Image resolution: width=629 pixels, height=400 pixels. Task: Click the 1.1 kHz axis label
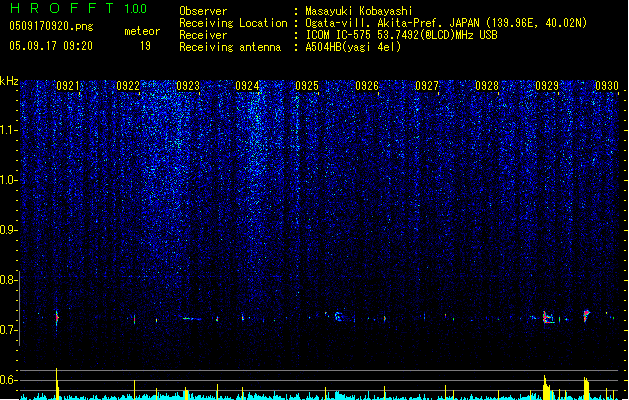(8, 130)
